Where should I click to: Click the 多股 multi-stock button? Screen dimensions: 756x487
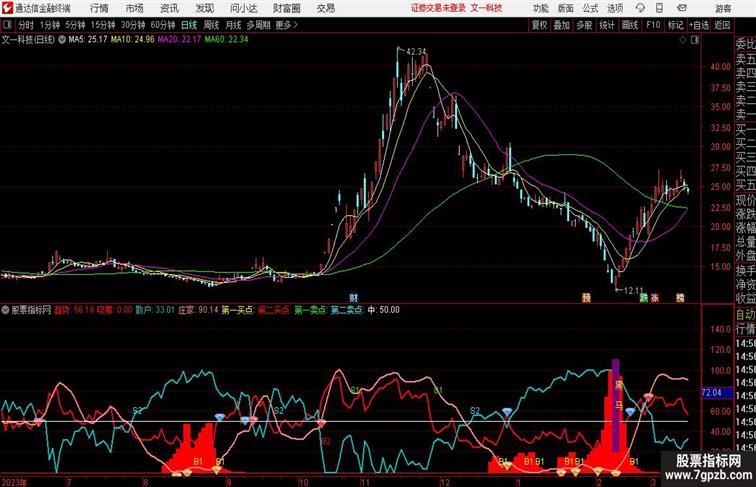click(x=584, y=25)
